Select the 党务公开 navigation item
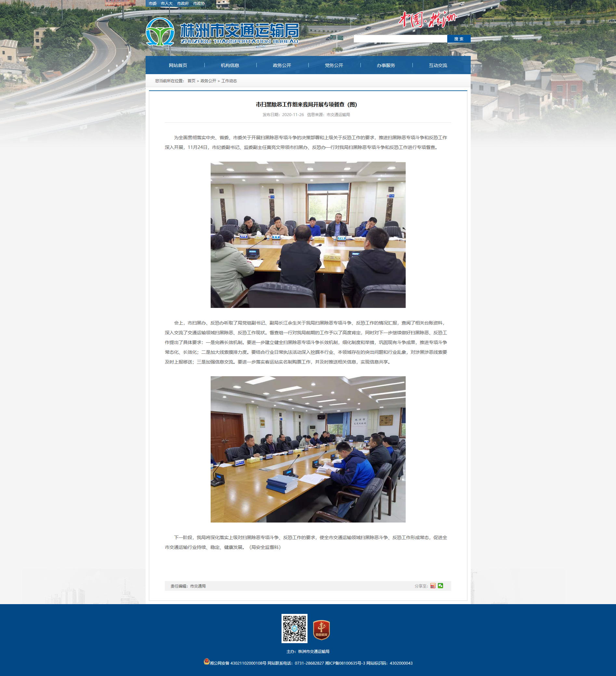 [x=334, y=65]
